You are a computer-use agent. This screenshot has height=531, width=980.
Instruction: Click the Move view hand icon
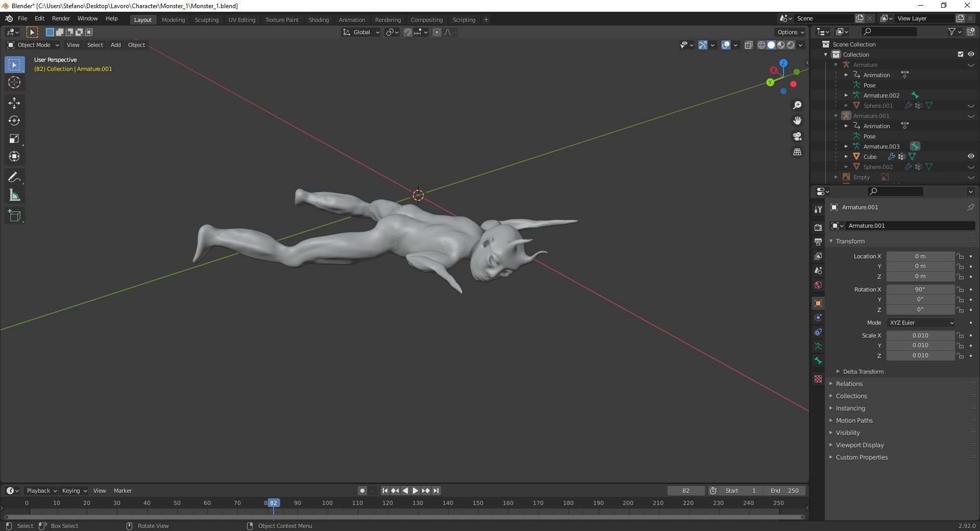click(797, 121)
